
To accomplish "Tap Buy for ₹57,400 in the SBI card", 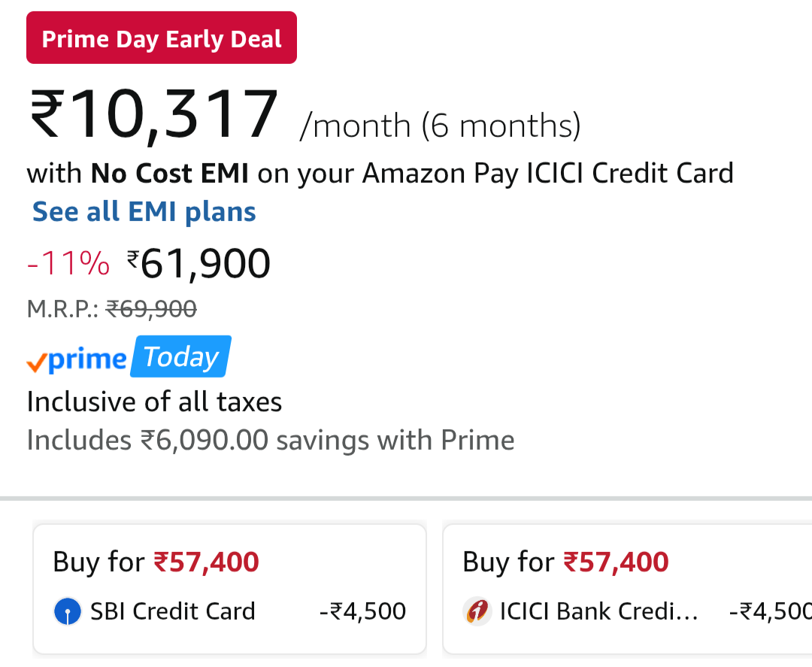I will (x=156, y=562).
